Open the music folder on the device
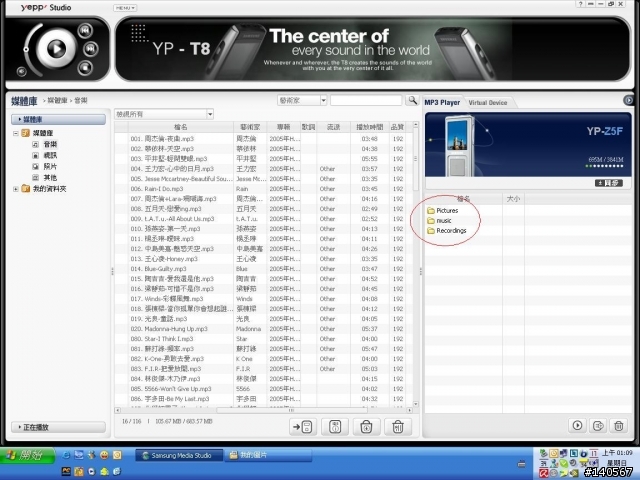Screen dimensions: 640x480 [x=439, y=221]
